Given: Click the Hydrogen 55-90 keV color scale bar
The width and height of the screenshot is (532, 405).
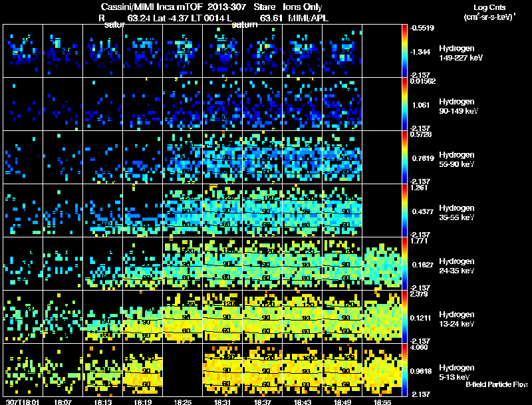Looking at the screenshot, I should [404, 158].
